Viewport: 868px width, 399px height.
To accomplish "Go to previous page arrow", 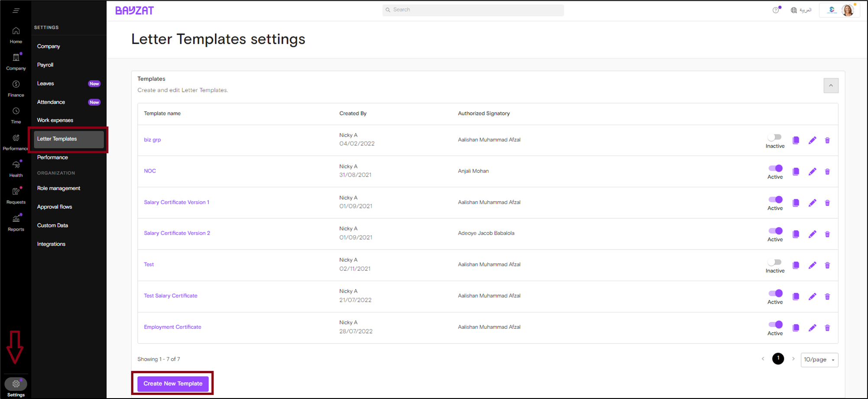I will [763, 359].
